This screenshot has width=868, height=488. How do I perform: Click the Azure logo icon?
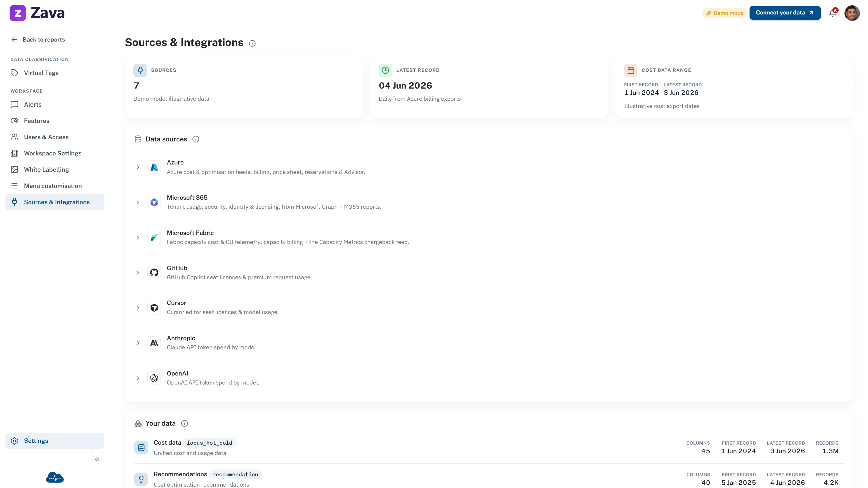point(154,167)
